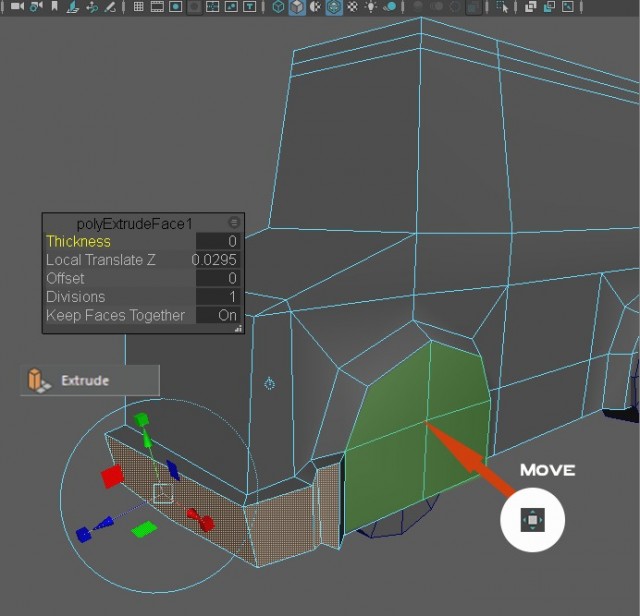Select the Keep Faces Together label
Screen dimensions: 640x616
pos(116,315)
